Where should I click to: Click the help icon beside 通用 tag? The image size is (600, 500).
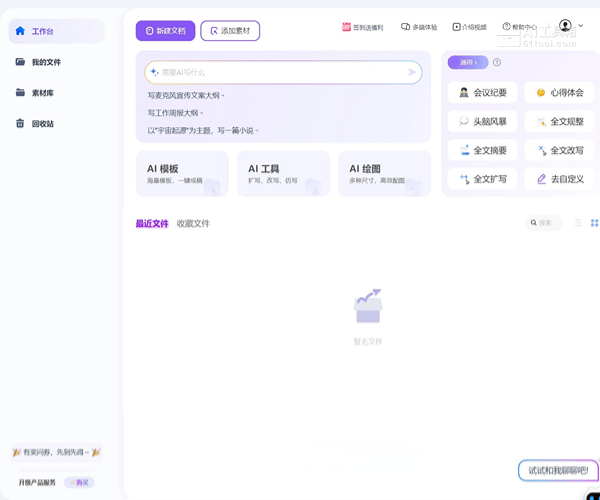pos(497,62)
